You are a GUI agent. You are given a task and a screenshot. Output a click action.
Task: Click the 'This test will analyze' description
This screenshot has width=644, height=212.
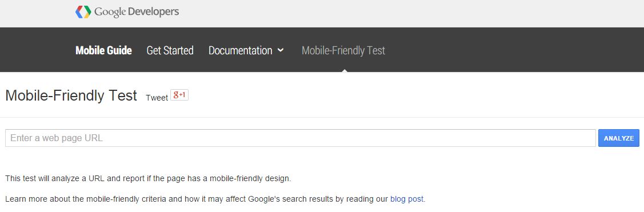148,179
